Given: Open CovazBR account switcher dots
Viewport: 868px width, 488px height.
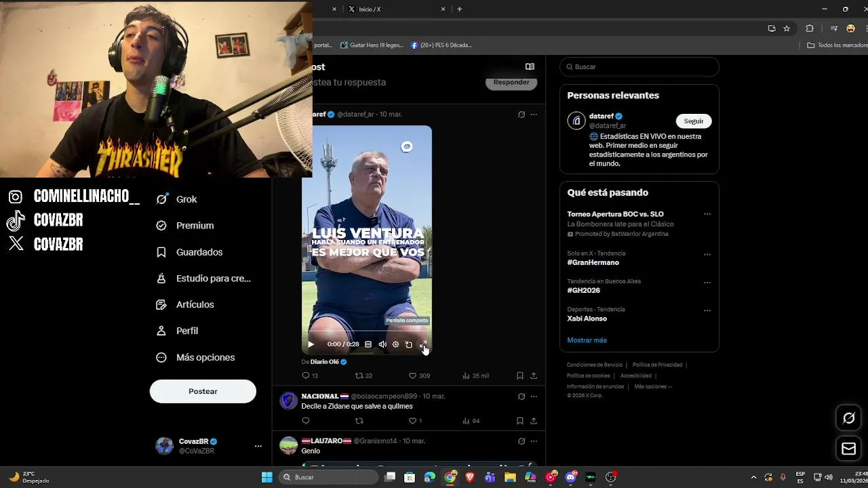Looking at the screenshot, I should 258,446.
